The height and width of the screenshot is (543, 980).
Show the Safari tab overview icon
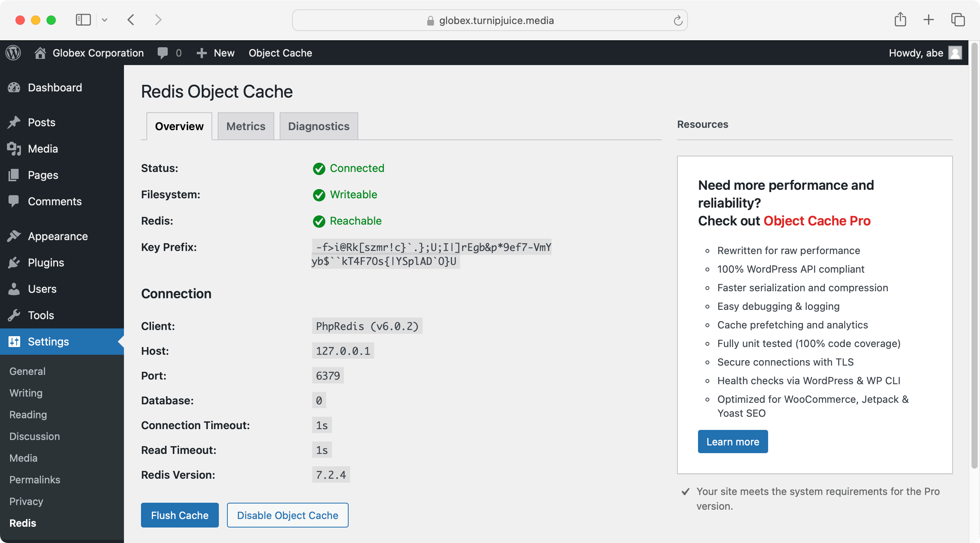pyautogui.click(x=958, y=20)
